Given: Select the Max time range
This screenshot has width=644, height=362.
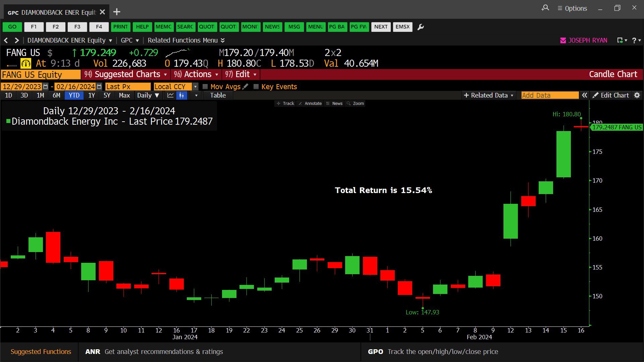Looking at the screenshot, I should (x=124, y=95).
